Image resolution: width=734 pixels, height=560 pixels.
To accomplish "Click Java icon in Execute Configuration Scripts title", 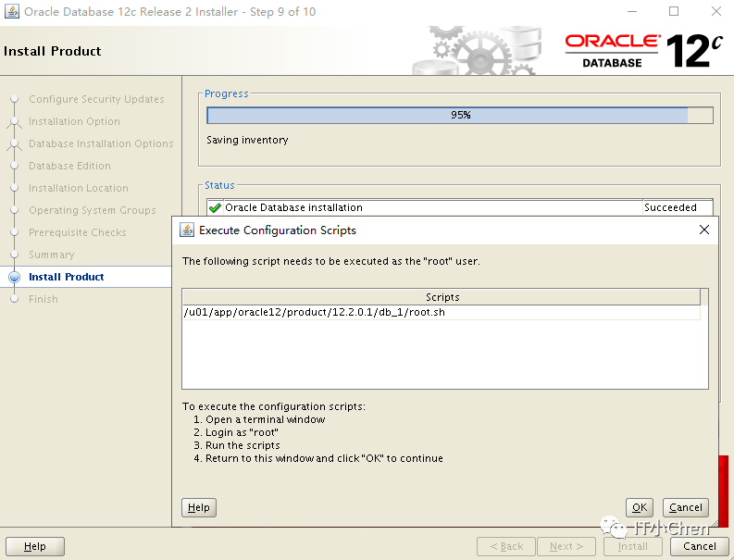I will [187, 230].
